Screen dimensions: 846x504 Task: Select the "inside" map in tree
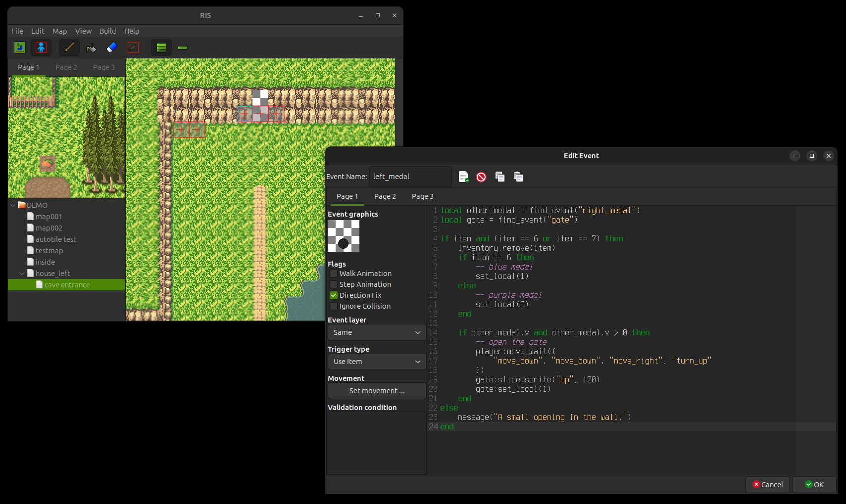click(45, 262)
